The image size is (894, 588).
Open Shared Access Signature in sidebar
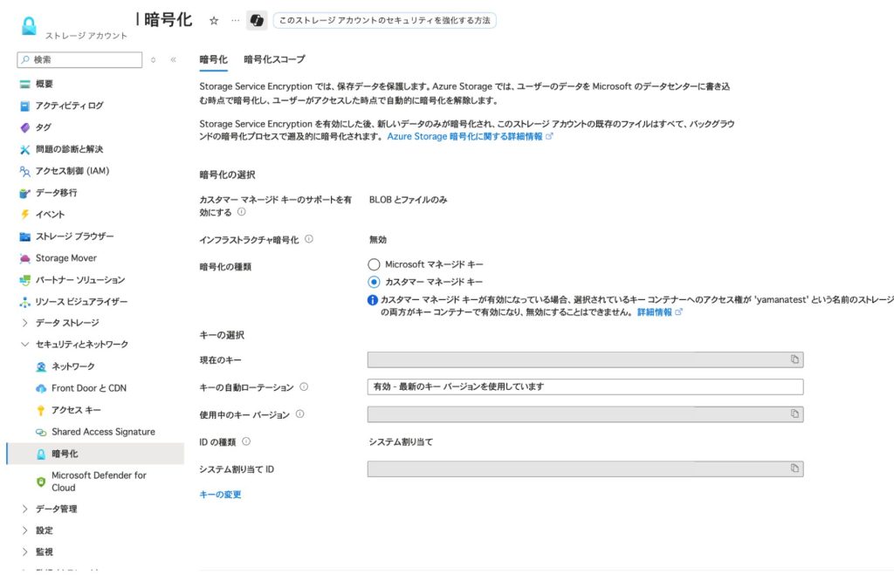tap(103, 432)
